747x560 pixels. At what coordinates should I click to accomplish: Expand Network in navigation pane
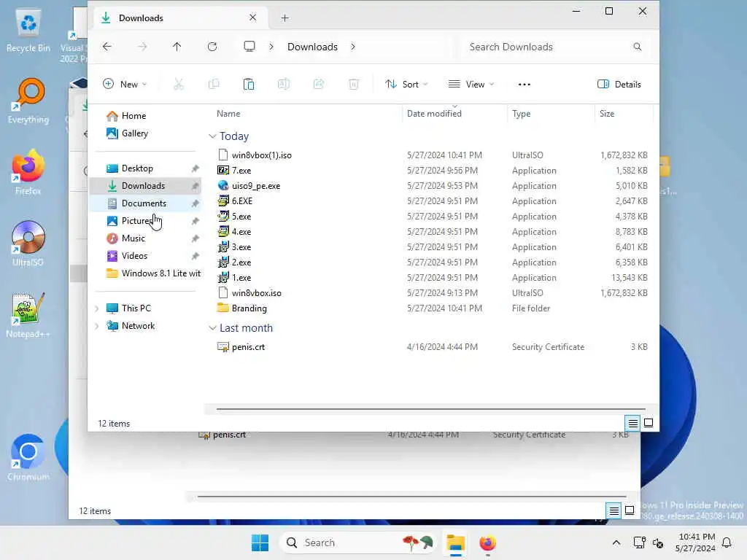pyautogui.click(x=97, y=326)
